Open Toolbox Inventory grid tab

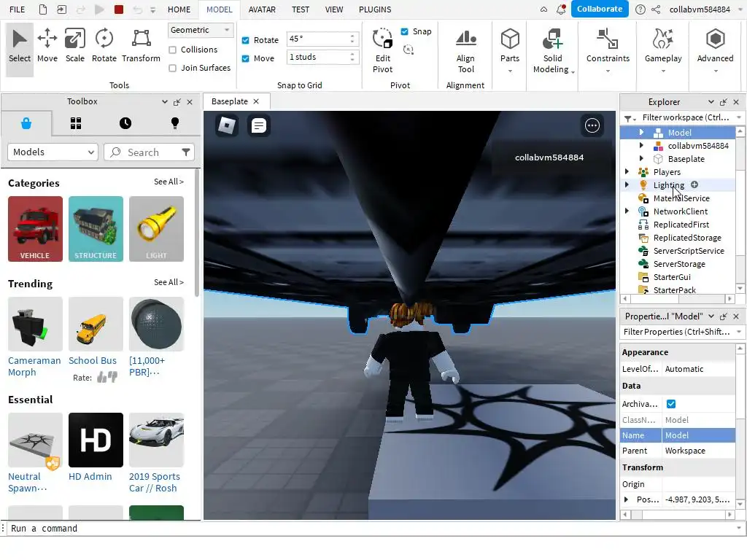point(76,123)
